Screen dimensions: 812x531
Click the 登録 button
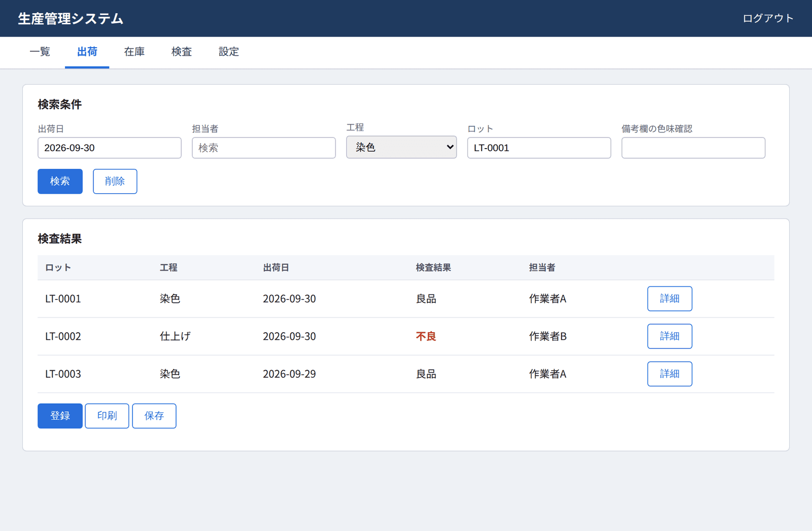click(60, 416)
